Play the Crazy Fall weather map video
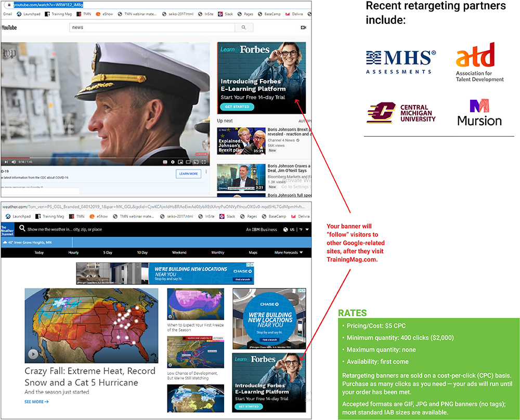 pos(33,354)
